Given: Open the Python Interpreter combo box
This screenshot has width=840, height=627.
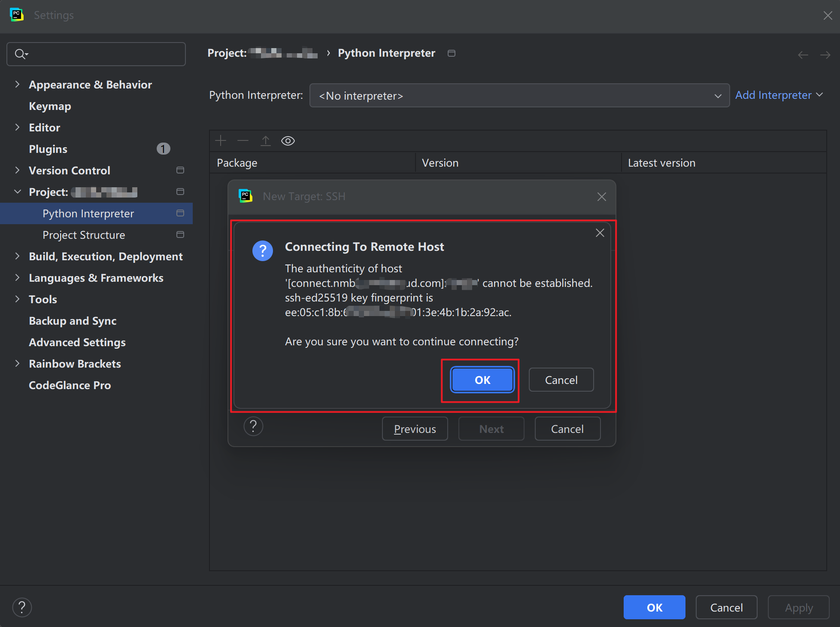Looking at the screenshot, I should (x=519, y=95).
